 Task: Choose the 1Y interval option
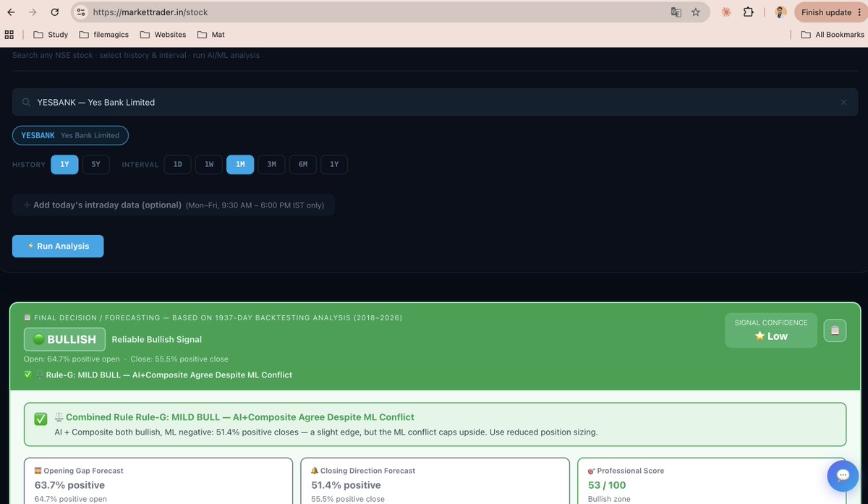[334, 164]
